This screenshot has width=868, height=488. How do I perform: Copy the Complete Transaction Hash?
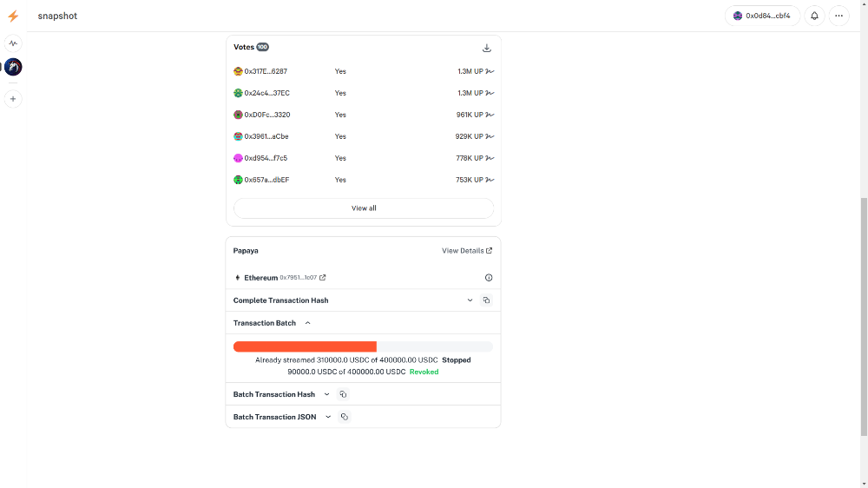[486, 300]
